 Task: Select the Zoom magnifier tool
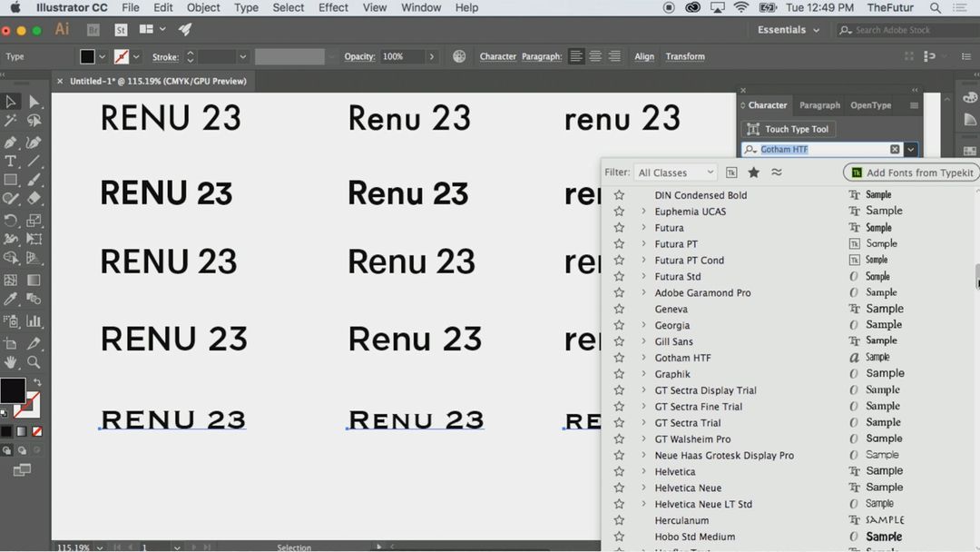tap(34, 362)
